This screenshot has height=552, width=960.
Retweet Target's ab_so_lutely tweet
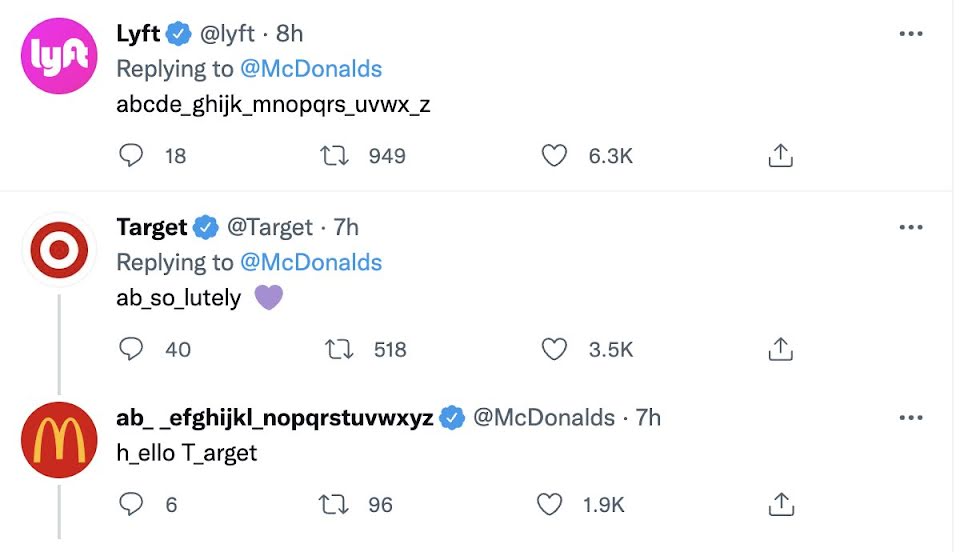point(341,349)
